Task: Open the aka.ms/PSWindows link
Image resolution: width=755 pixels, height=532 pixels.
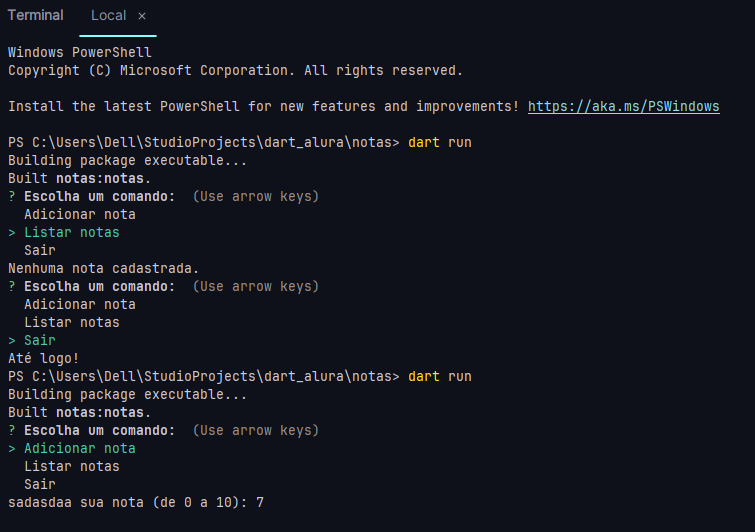Action: tap(623, 106)
